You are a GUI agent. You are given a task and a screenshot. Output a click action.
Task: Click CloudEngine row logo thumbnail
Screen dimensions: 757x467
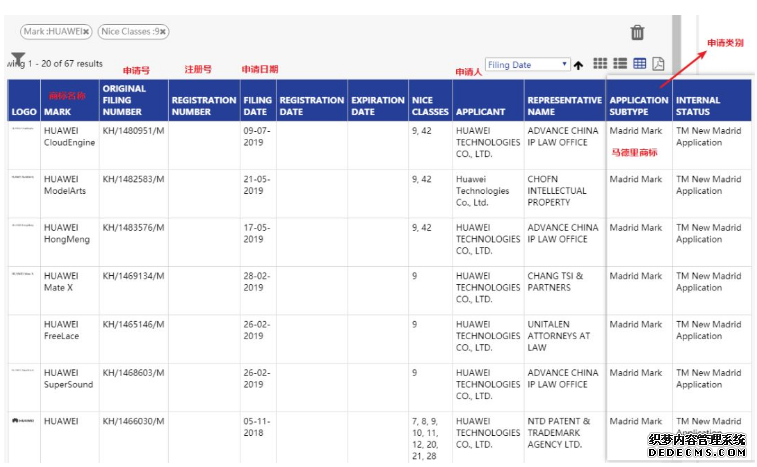[23, 128]
